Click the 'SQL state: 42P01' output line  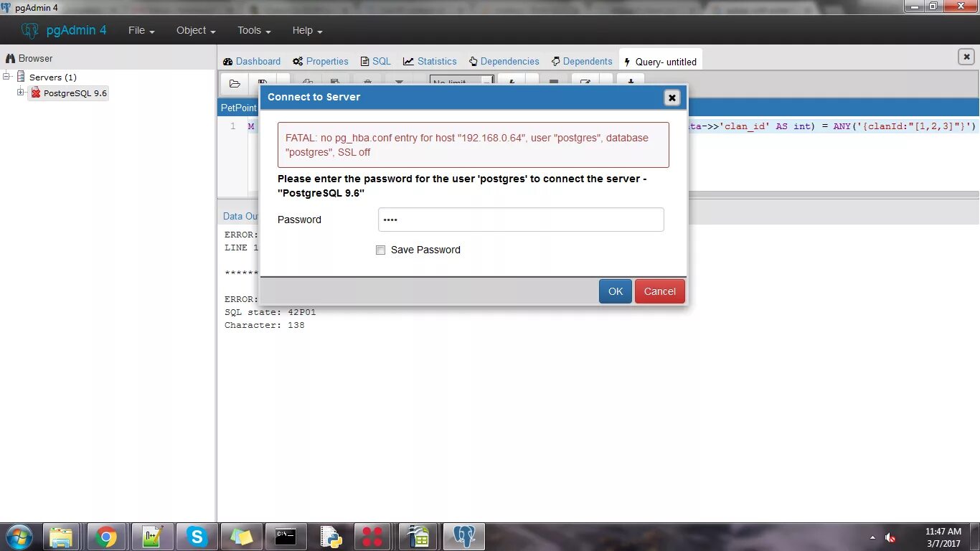[x=270, y=312]
